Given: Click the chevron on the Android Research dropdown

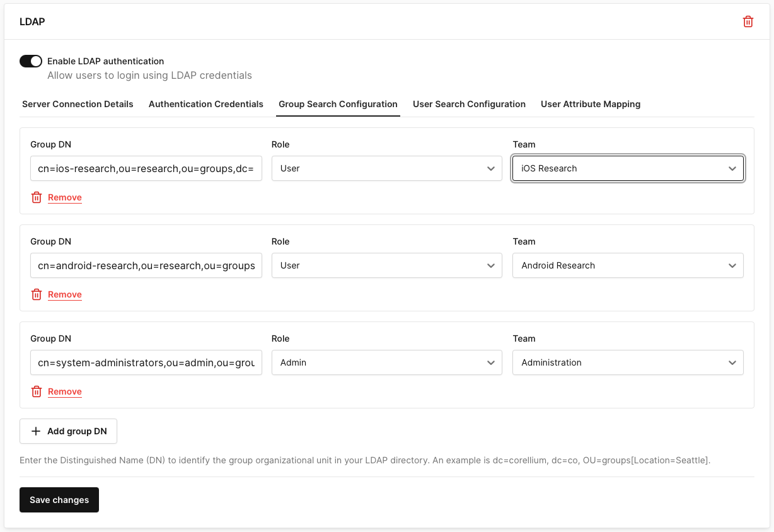Looking at the screenshot, I should point(732,265).
